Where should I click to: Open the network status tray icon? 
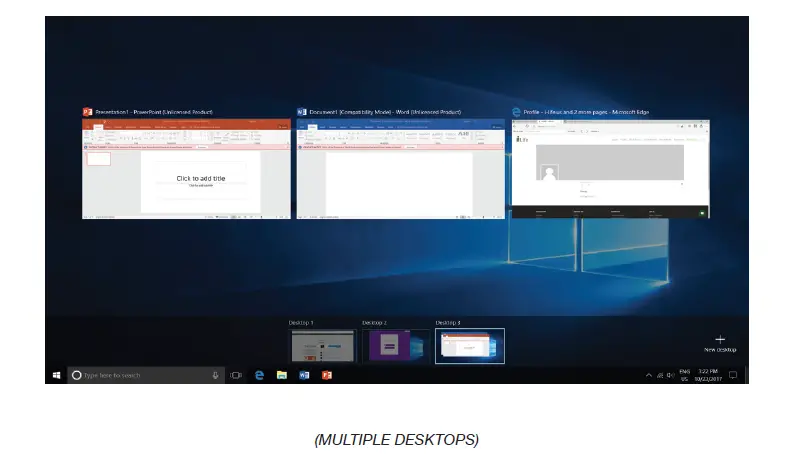(x=660, y=375)
